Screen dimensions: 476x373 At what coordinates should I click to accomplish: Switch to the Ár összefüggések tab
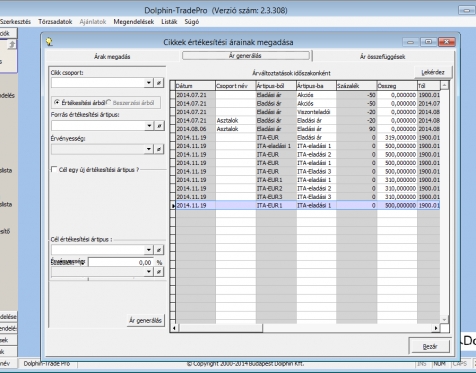[x=382, y=56]
